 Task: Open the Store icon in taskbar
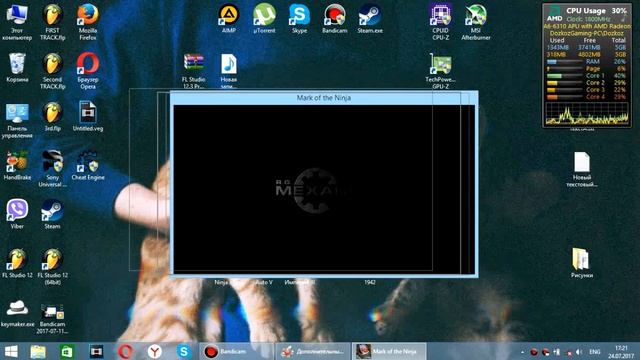coord(67,351)
